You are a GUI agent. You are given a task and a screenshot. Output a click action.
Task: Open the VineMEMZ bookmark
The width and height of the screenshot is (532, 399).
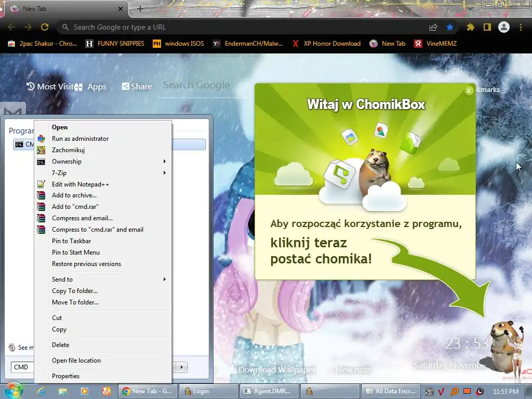point(435,44)
